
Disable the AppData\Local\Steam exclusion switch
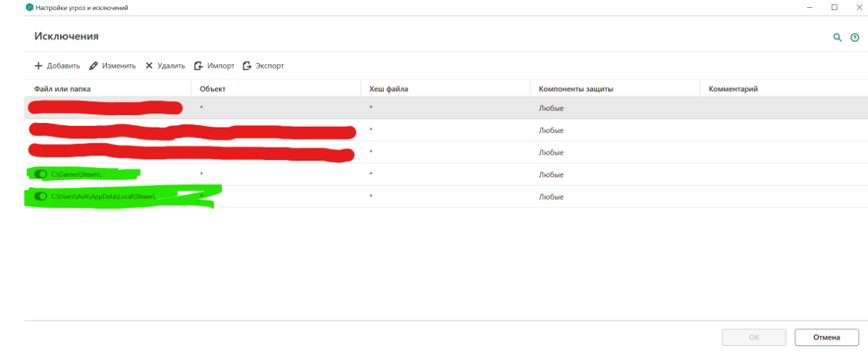41,197
